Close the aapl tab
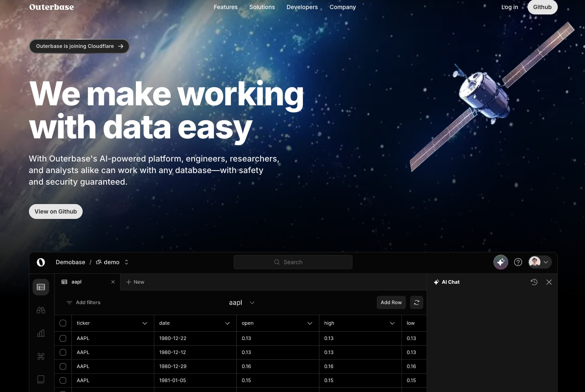Image resolution: width=585 pixels, height=392 pixels. (113, 282)
